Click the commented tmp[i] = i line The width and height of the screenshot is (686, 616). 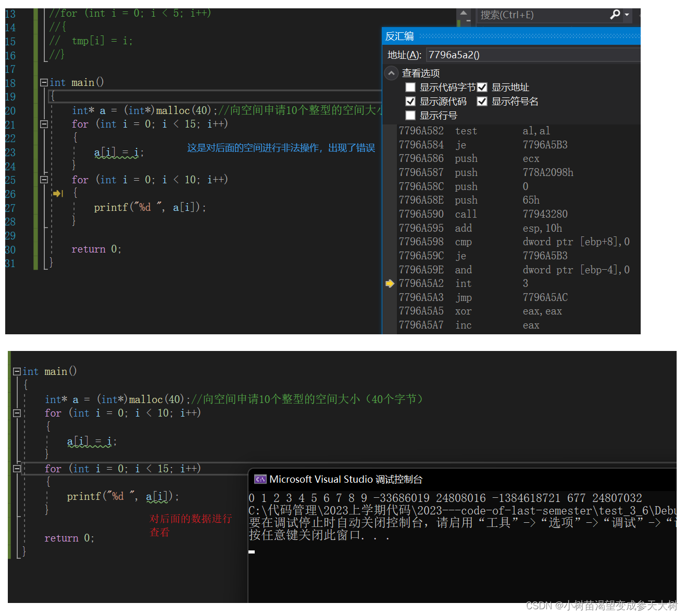click(x=91, y=41)
